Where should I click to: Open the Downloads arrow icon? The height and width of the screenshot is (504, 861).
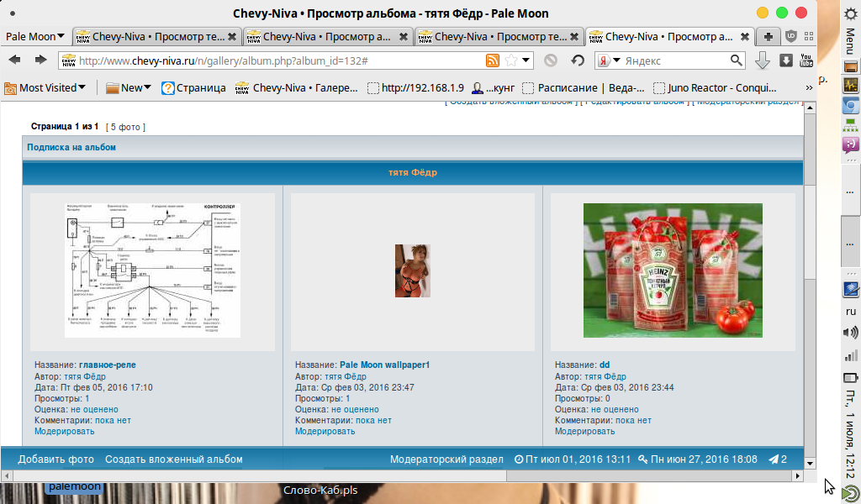pos(763,60)
